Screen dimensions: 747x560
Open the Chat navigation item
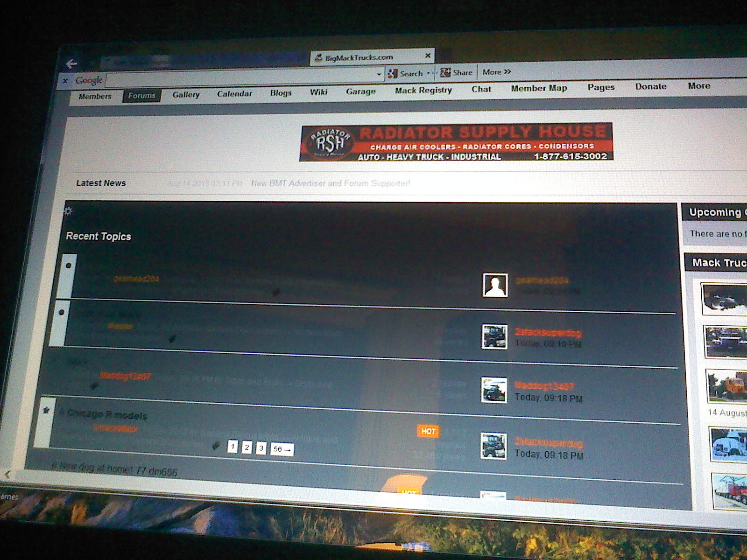coord(481,89)
